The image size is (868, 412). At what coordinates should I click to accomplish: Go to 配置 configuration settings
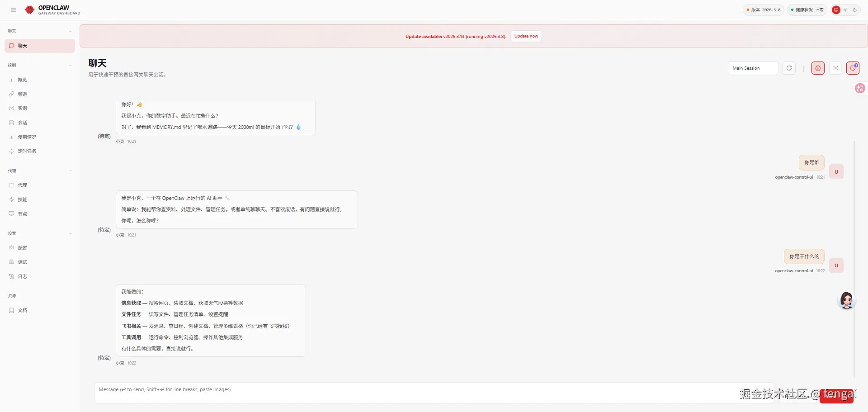[40, 248]
